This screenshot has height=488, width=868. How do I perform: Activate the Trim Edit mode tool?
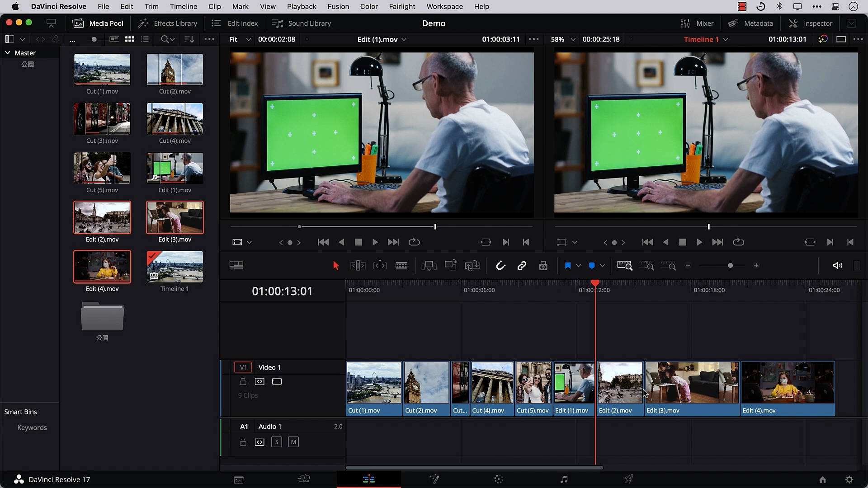point(358,266)
